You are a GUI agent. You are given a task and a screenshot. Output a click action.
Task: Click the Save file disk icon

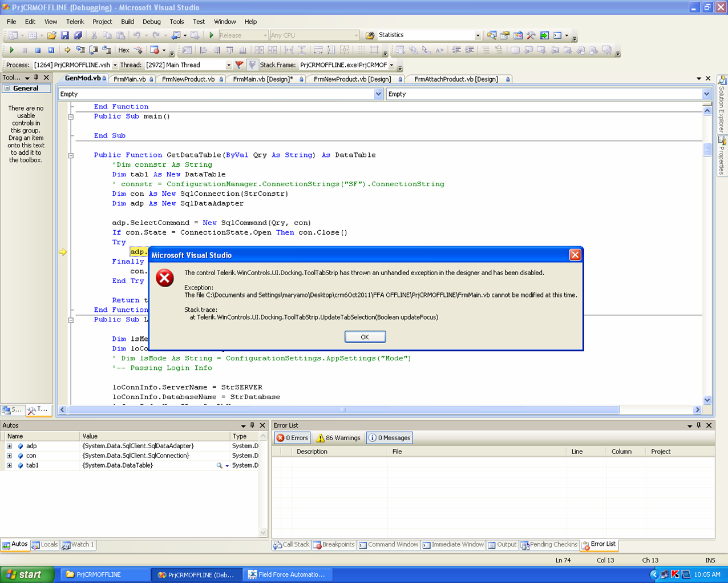(x=65, y=35)
